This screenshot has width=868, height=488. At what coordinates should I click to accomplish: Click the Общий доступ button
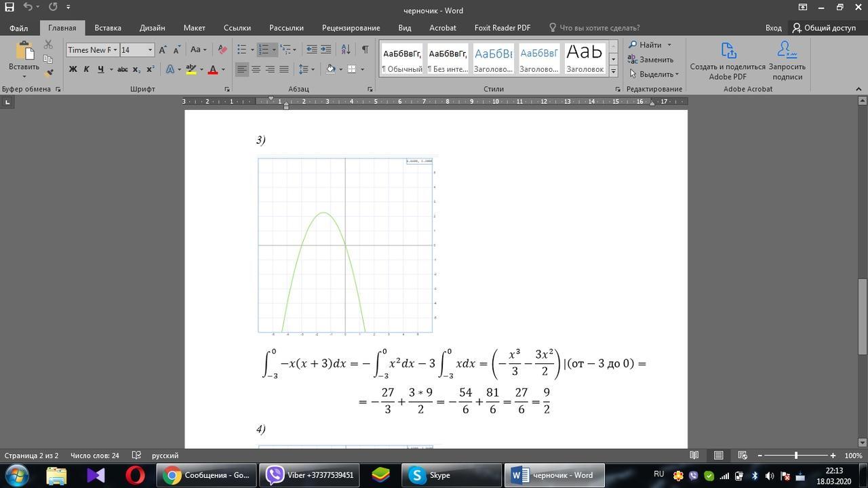tap(825, 28)
